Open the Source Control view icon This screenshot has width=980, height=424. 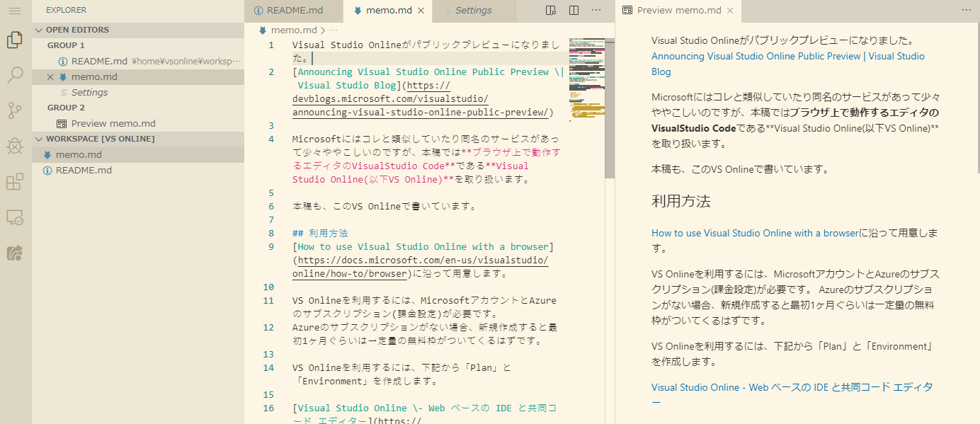[x=15, y=110]
